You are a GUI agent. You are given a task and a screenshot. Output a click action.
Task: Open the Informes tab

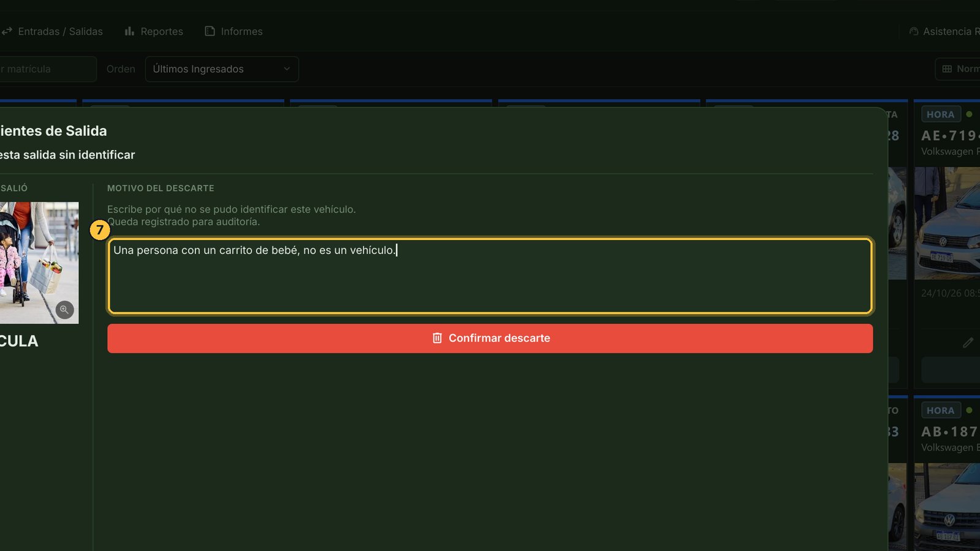pos(233,31)
